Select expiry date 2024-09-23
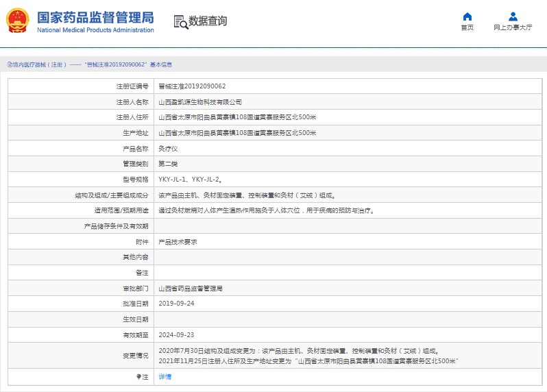 pos(176,335)
